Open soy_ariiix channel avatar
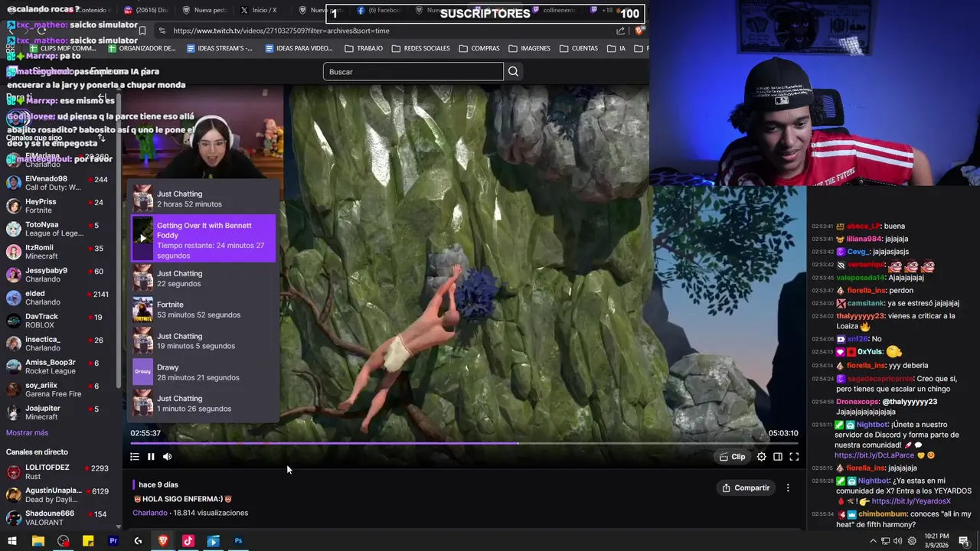 click(13, 390)
